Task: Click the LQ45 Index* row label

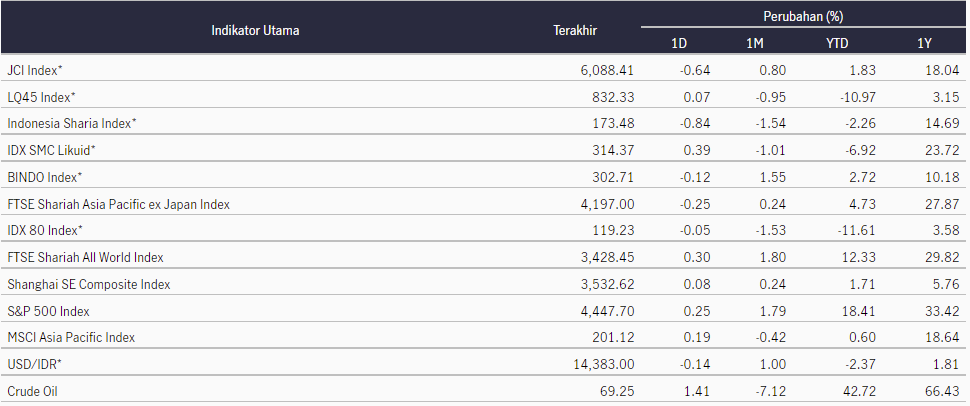Action: tap(41, 97)
